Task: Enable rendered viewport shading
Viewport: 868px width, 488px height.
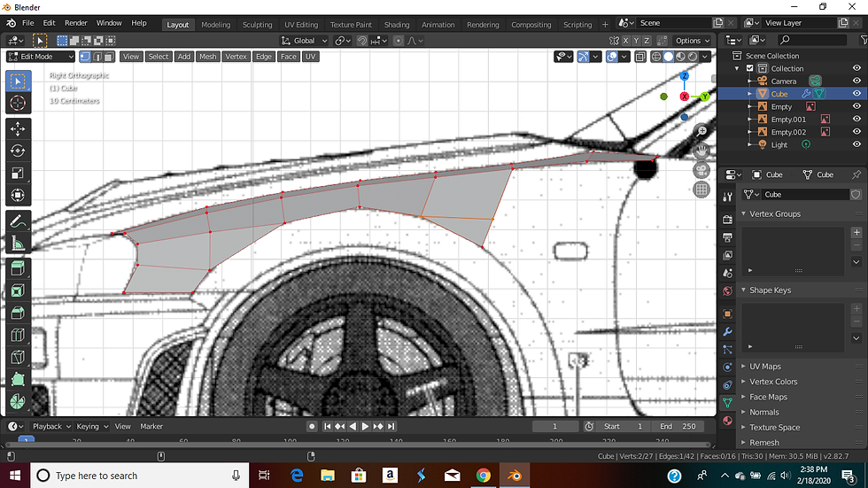Action: 693,57
